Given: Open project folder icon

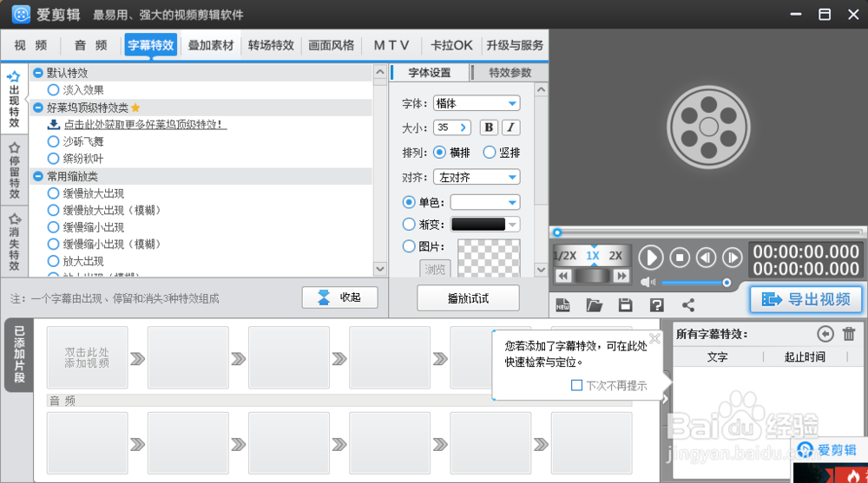Looking at the screenshot, I should click(x=594, y=305).
